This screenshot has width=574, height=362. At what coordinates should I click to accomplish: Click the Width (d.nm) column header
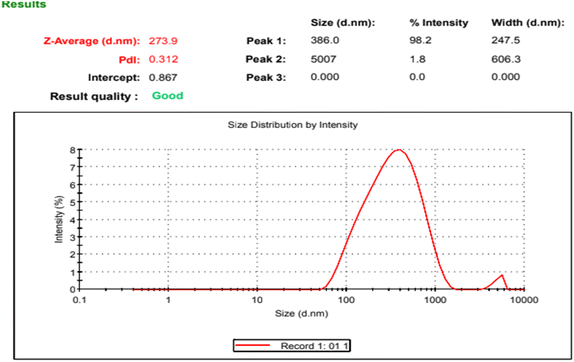click(x=528, y=23)
